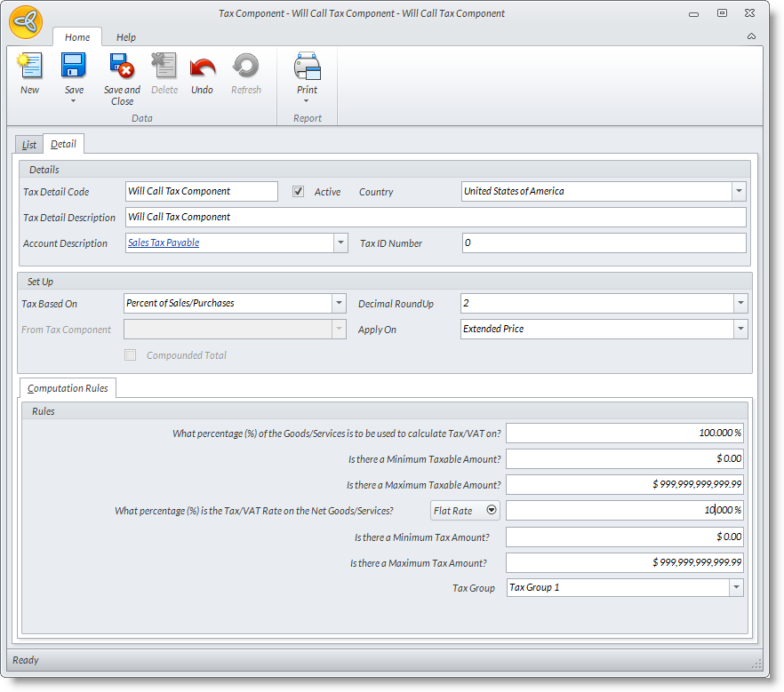Follow the Sales Tax Payable link
The width and height of the screenshot is (784, 692).
click(164, 243)
